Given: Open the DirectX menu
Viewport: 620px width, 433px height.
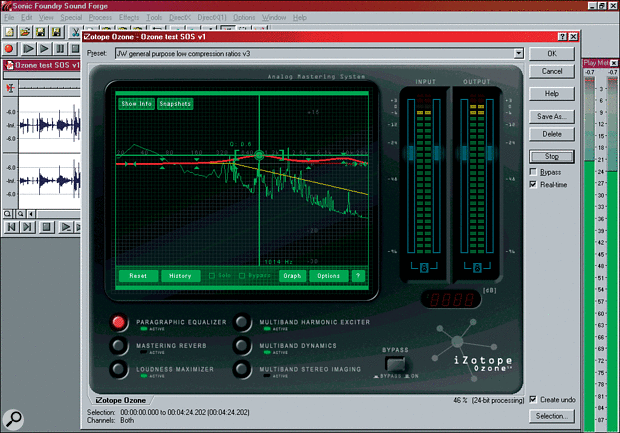Looking at the screenshot, I should (x=180, y=17).
